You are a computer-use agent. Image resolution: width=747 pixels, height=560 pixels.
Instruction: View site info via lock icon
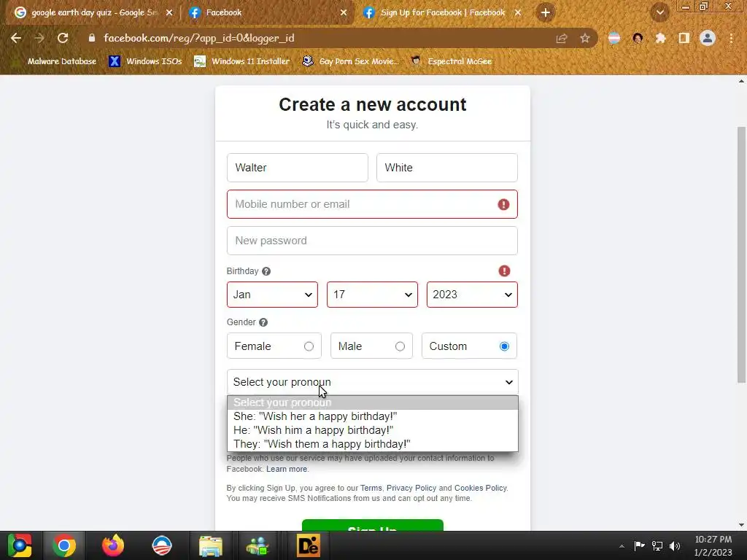coord(92,38)
